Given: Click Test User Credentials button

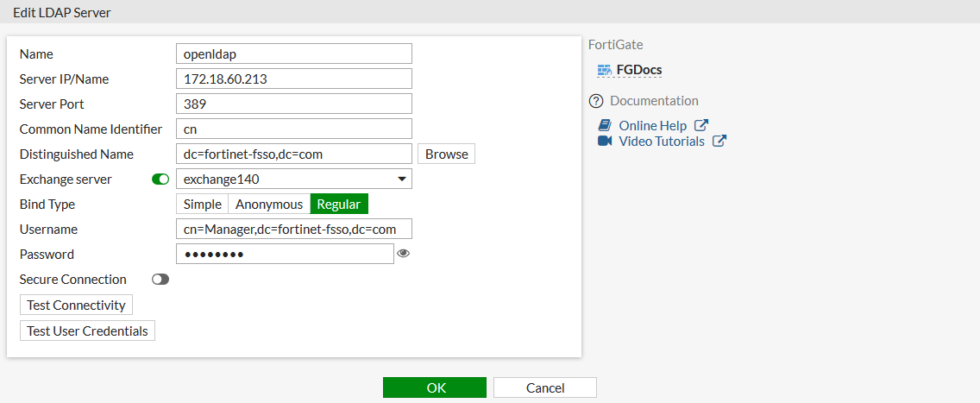Looking at the screenshot, I should coord(87,331).
